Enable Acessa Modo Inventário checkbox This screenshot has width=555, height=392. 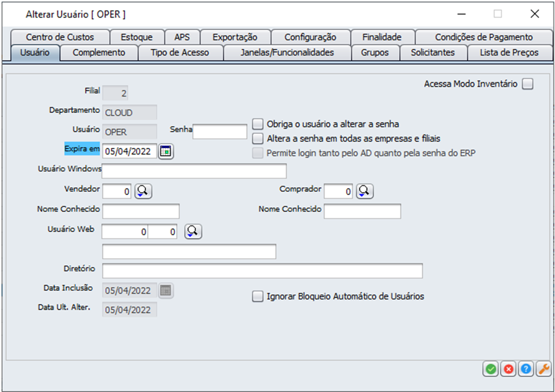527,84
